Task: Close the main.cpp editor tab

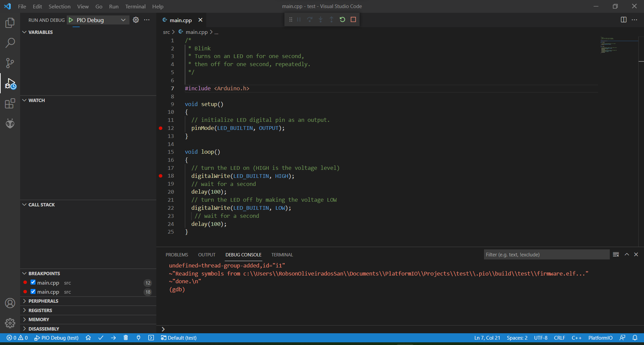Action: pos(200,20)
